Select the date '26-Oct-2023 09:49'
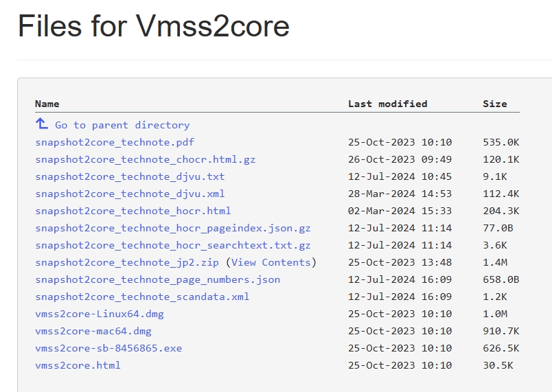The width and height of the screenshot is (552, 392). (x=400, y=159)
